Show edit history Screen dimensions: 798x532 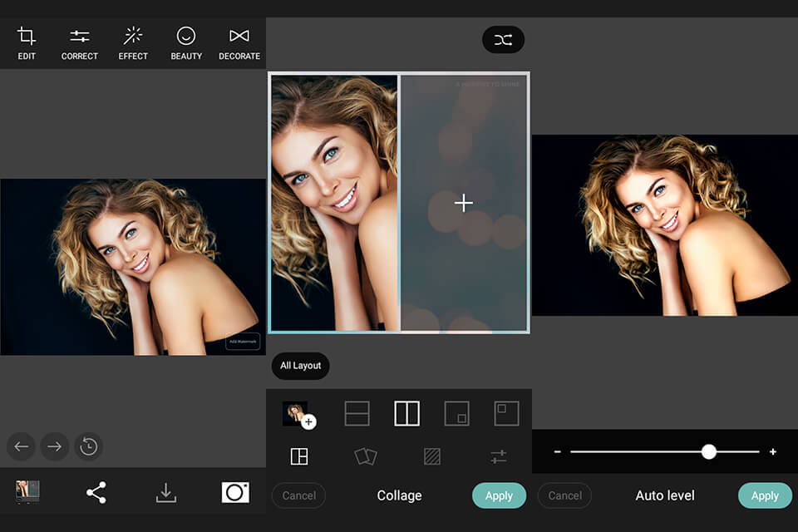click(x=89, y=446)
